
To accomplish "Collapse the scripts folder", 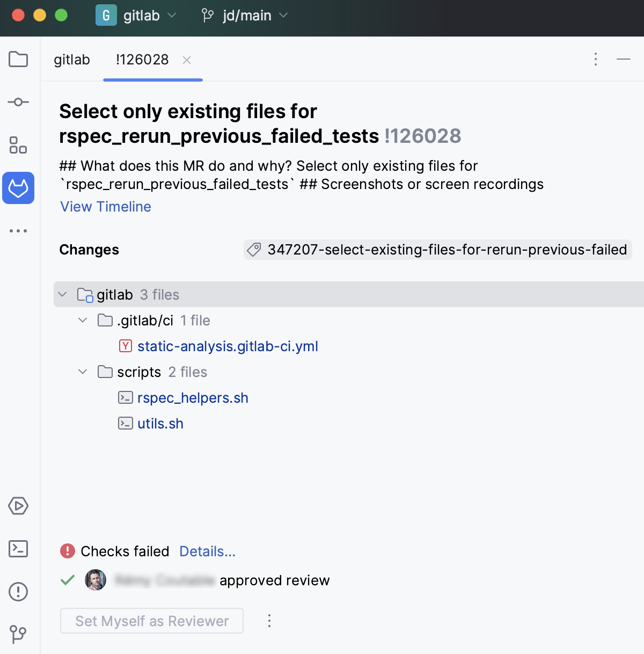I will coord(83,372).
